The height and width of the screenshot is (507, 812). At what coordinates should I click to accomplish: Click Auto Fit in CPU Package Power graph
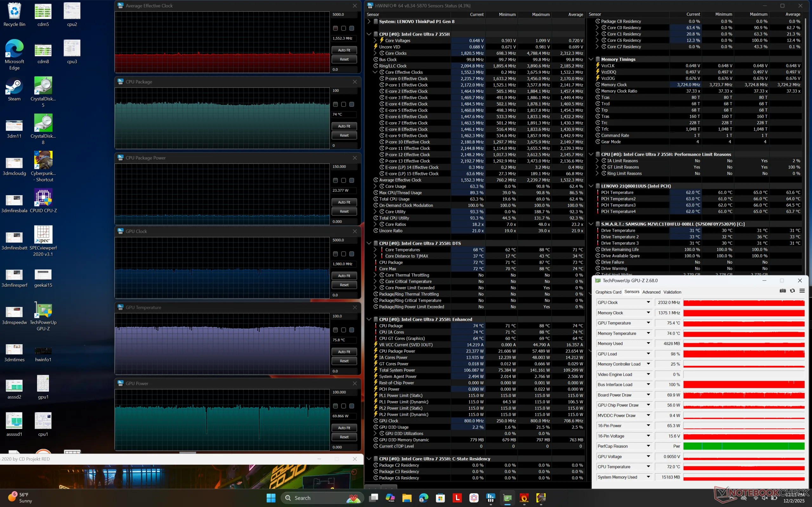344,202
